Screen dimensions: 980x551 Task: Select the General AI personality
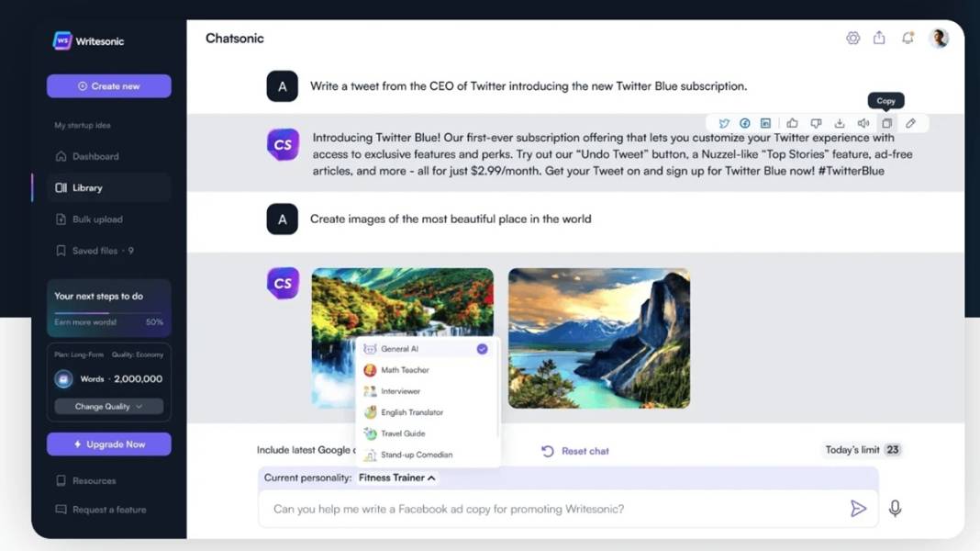[x=400, y=349]
